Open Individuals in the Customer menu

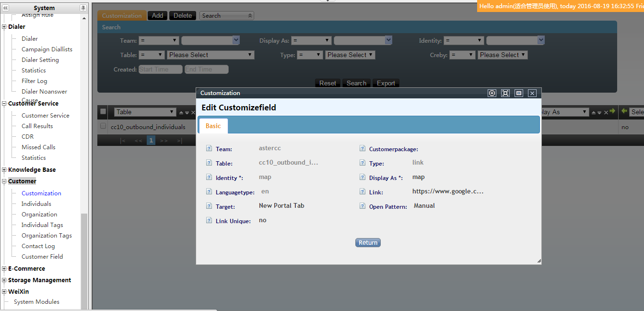pyautogui.click(x=36, y=204)
